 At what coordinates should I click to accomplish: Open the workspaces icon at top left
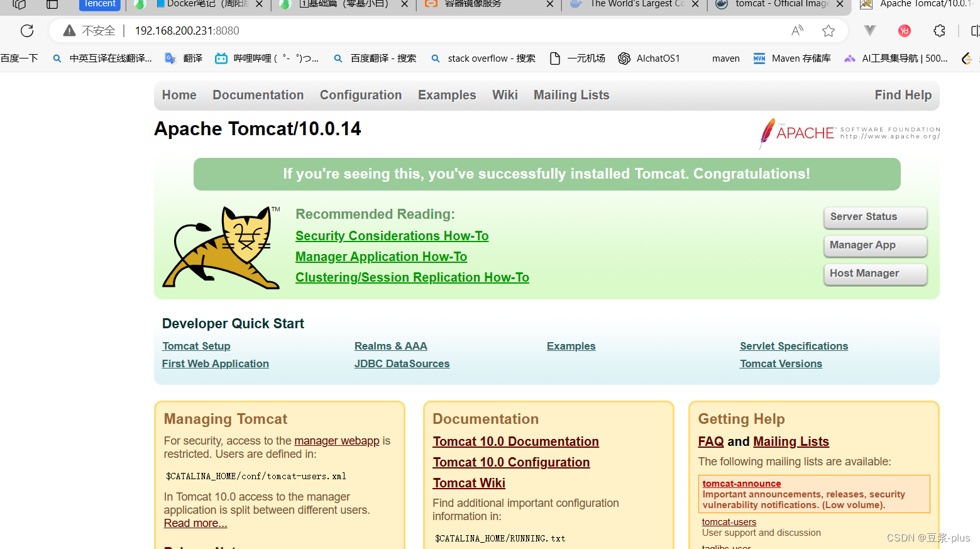coord(19,4)
